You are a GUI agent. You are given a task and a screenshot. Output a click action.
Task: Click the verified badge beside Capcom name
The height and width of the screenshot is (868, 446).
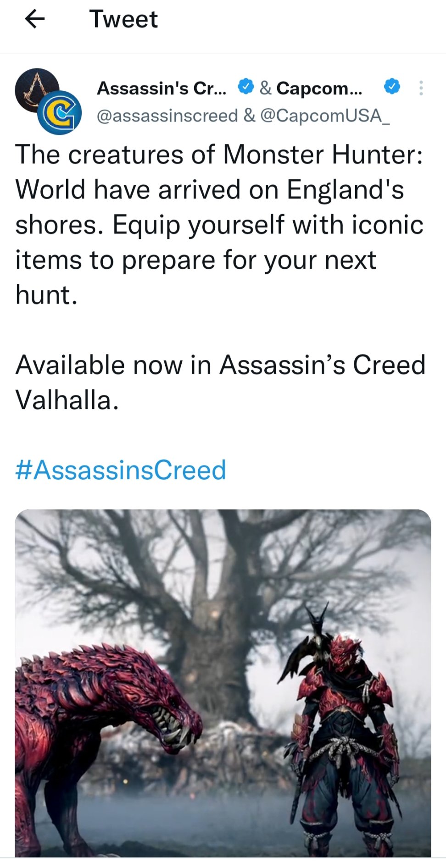coord(392,86)
